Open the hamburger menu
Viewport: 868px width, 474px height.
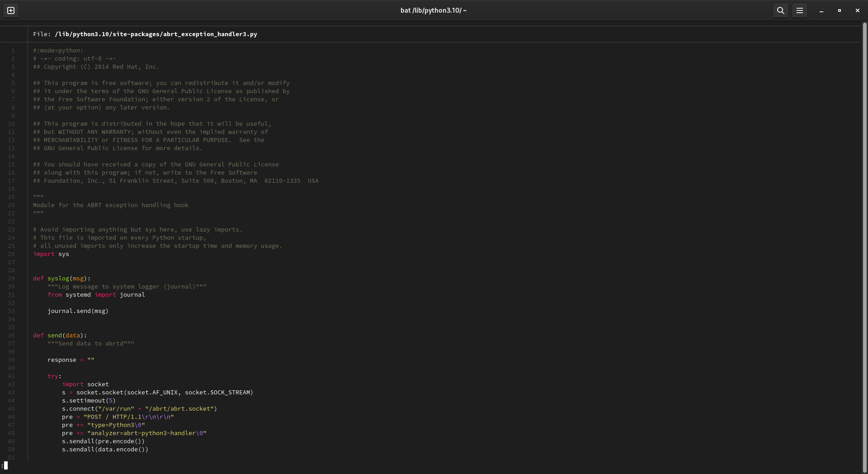pyautogui.click(x=799, y=10)
